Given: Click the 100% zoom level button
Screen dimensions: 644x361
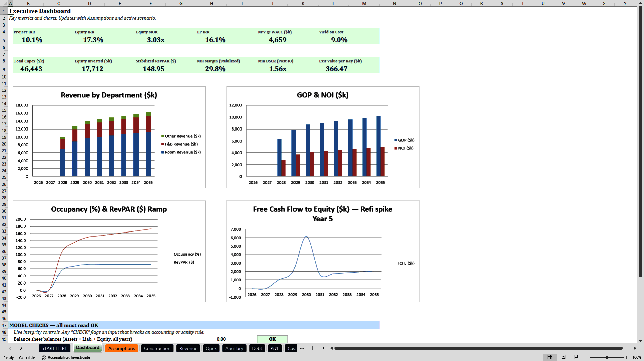Looking at the screenshot, I should point(637,357).
